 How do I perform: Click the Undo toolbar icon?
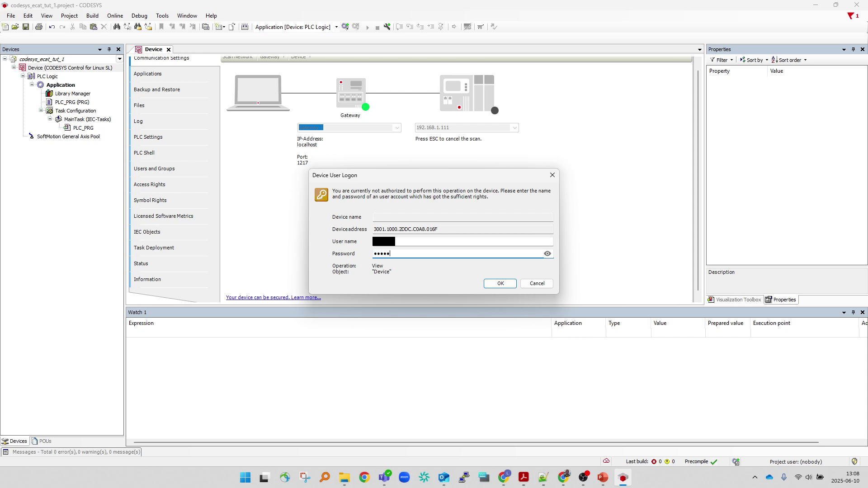point(52,27)
